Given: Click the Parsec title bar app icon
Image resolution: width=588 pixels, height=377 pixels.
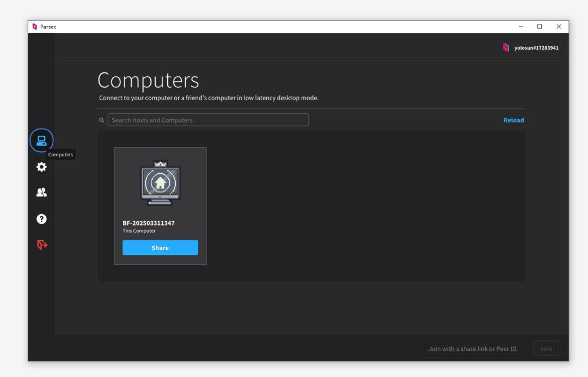Looking at the screenshot, I should point(35,27).
